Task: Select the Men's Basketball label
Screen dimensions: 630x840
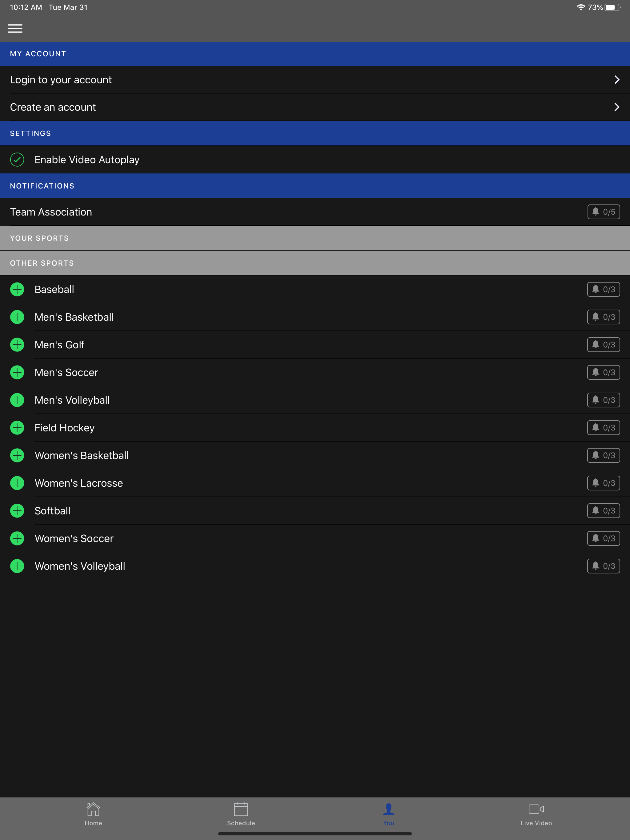Action: click(74, 317)
